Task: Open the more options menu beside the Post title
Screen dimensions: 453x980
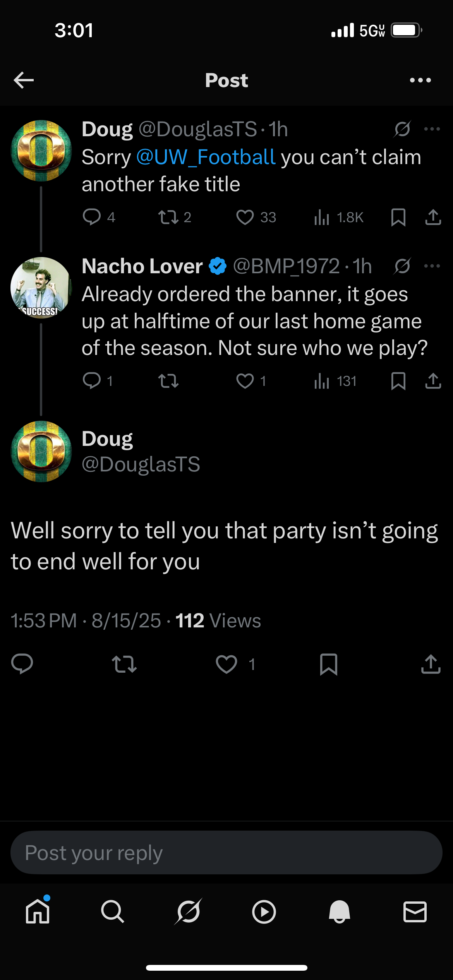Action: point(420,80)
